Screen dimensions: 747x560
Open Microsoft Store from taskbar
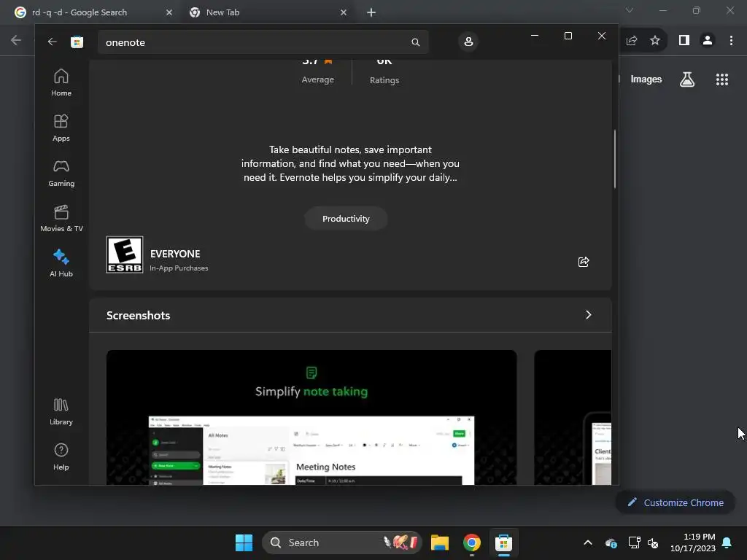503,542
